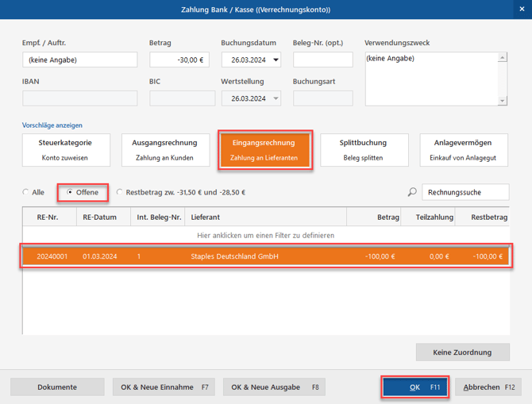Choose the Ausgangsrechnung option
532x404 pixels.
[164, 150]
